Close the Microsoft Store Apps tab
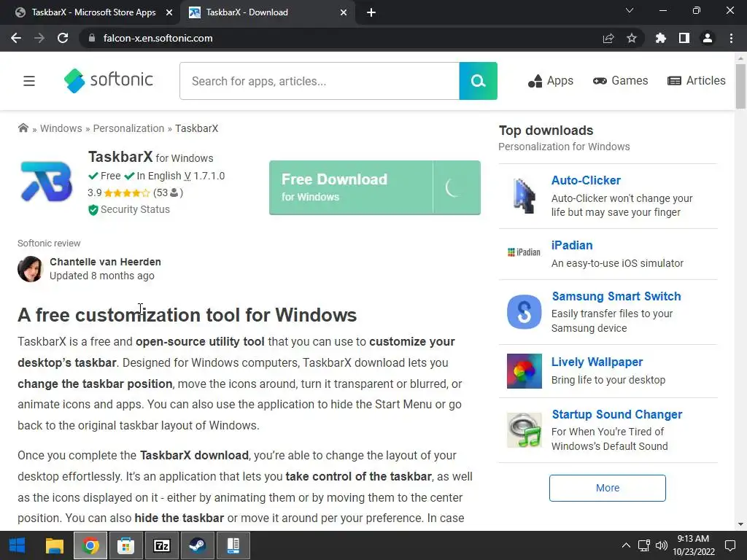The image size is (747, 560). point(169,12)
